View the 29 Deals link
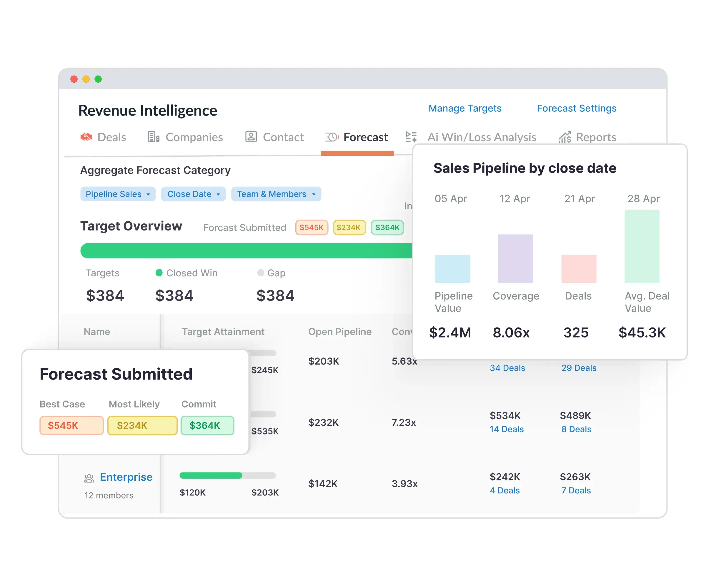 click(579, 368)
